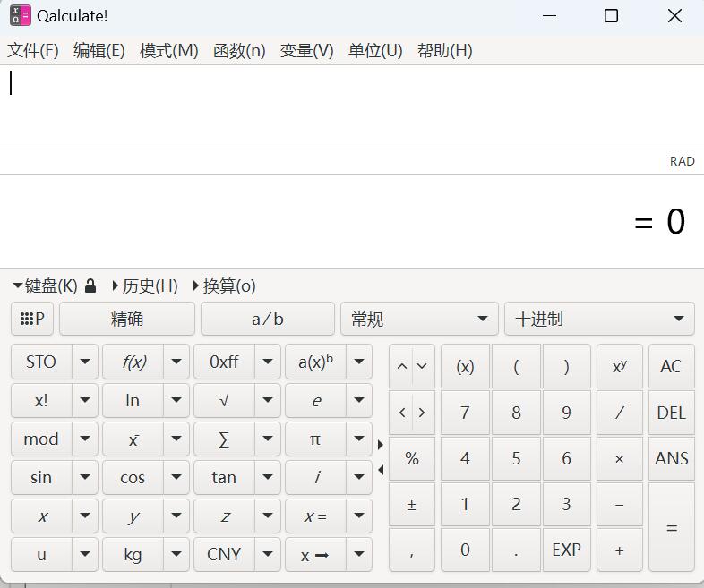Click the CNY currency button
The image size is (704, 588).
click(225, 554)
